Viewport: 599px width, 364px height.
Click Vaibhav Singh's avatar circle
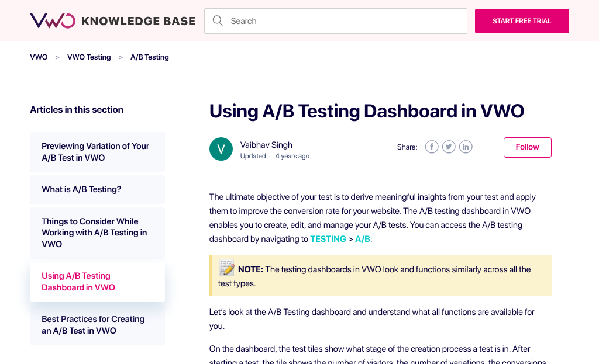point(221,149)
